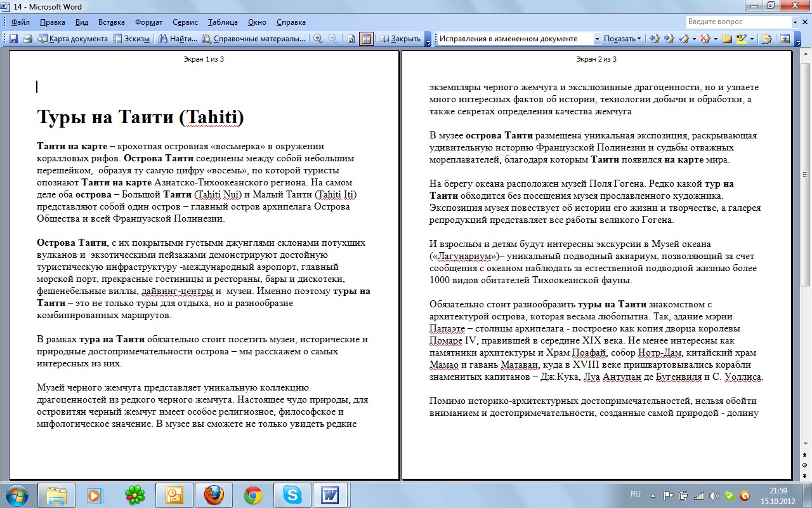Open the Окно menu
This screenshot has height=508, width=812.
coord(257,22)
